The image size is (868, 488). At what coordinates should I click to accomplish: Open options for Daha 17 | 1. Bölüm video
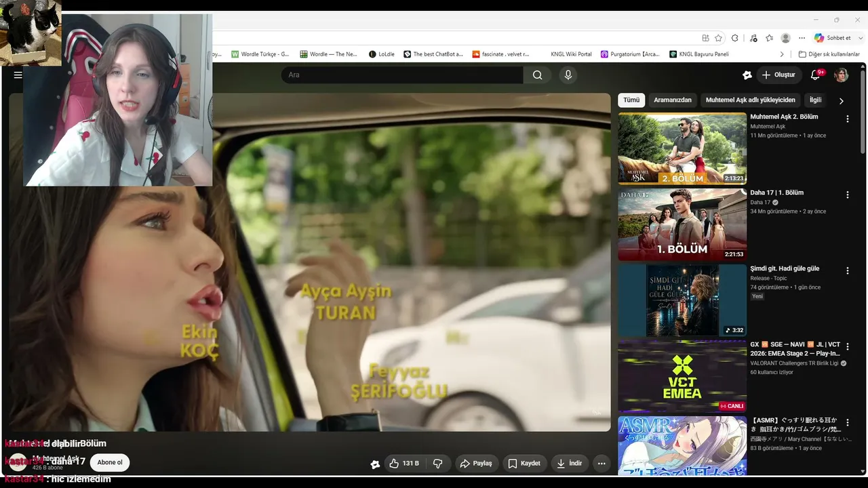(x=847, y=195)
